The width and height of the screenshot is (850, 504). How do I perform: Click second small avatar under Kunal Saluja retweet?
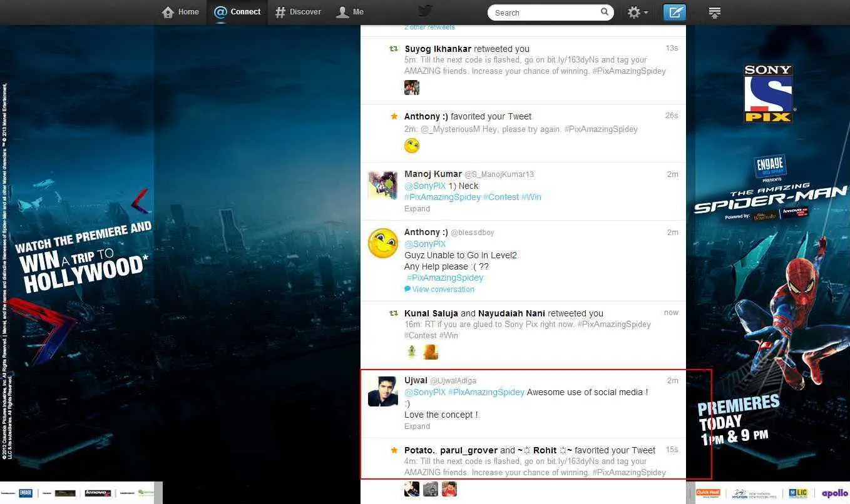click(x=431, y=352)
